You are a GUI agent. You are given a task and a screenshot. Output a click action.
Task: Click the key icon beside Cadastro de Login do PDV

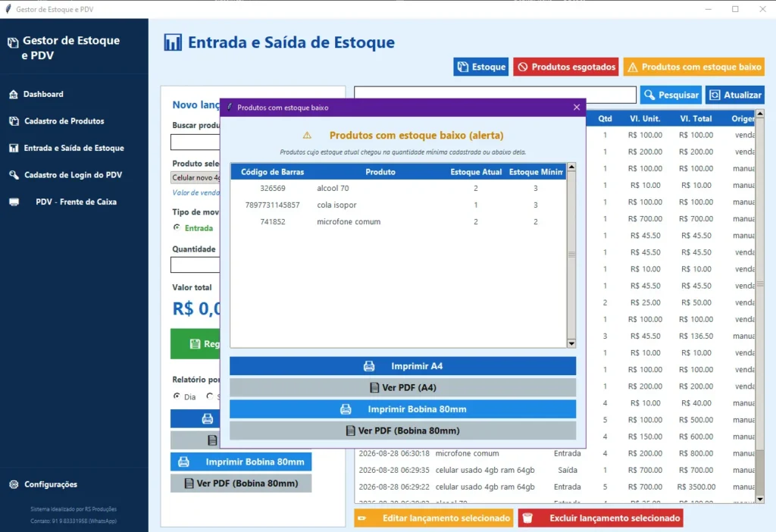point(14,175)
